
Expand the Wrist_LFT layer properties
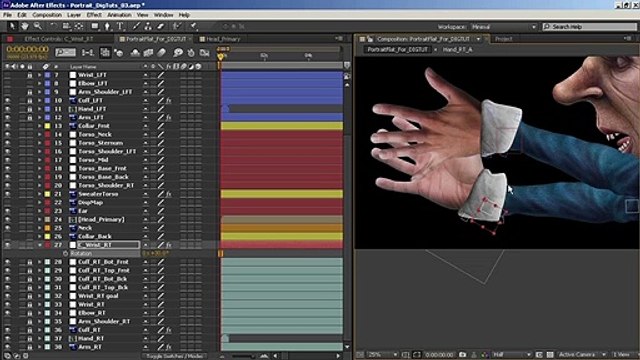(x=40, y=75)
